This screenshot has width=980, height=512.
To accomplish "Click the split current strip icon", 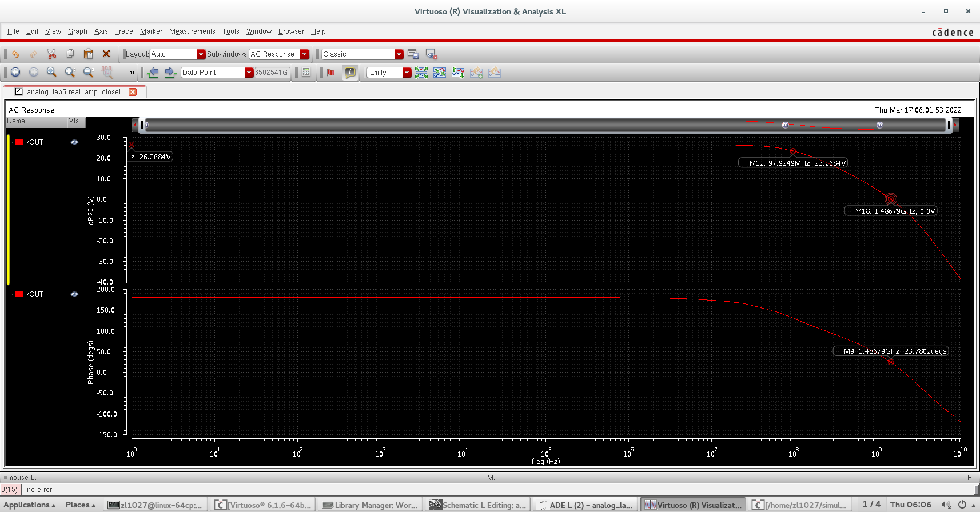I will tap(458, 73).
